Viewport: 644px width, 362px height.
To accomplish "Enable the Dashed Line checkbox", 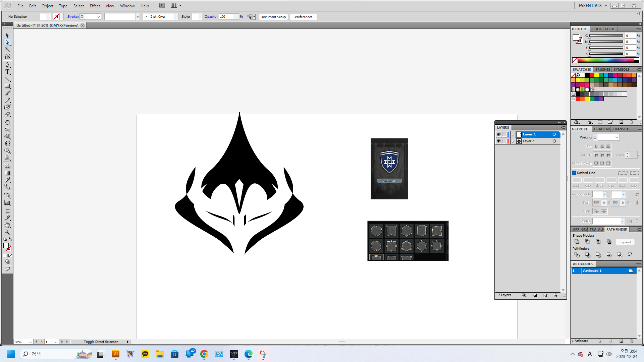I will coord(574,173).
